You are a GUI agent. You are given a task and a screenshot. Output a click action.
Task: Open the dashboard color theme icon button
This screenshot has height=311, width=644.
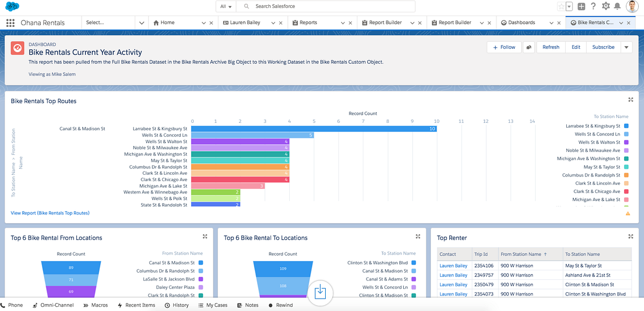point(529,47)
